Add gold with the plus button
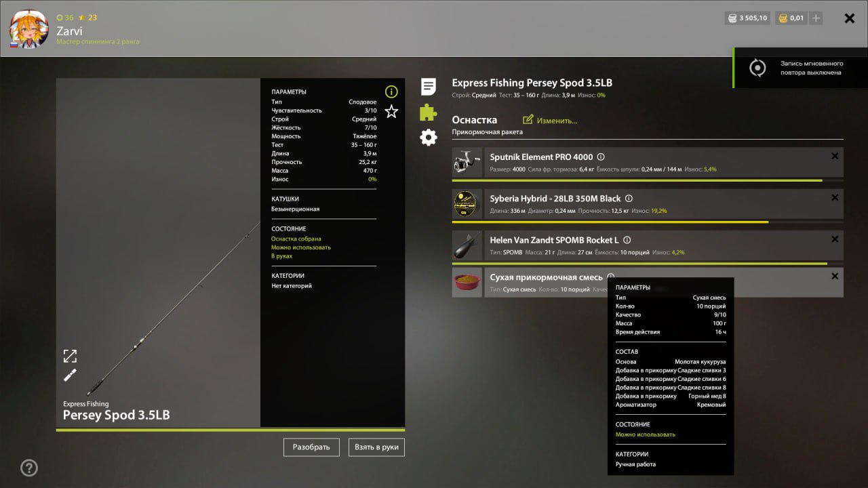Viewport: 868px width, 488px height. (x=815, y=18)
